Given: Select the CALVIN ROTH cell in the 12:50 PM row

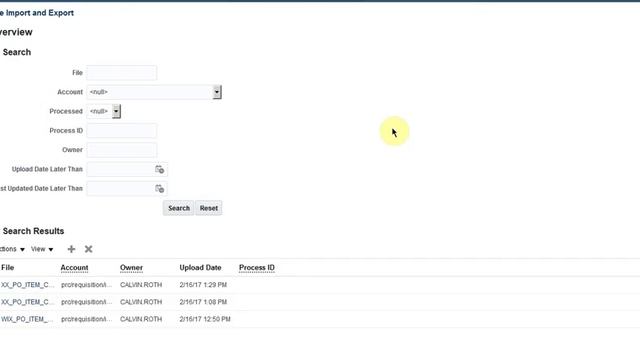Looking at the screenshot, I should point(141,319).
